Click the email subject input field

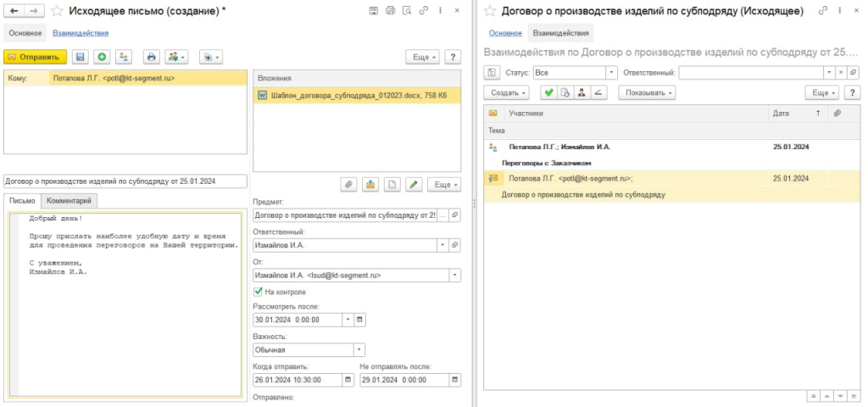click(x=125, y=181)
